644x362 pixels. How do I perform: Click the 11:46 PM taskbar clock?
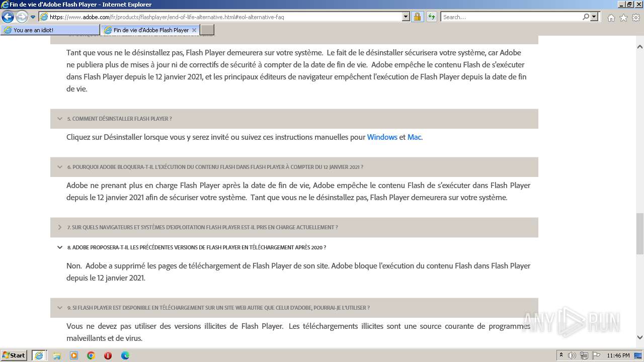point(618,355)
